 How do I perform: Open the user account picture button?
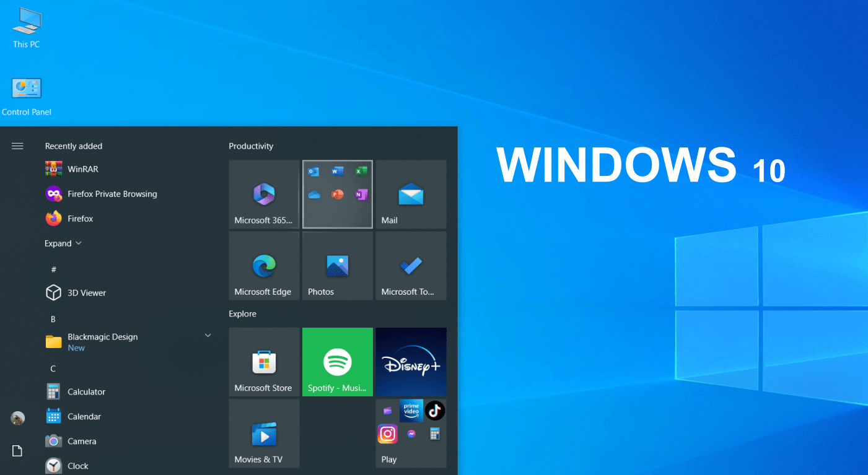(17, 418)
